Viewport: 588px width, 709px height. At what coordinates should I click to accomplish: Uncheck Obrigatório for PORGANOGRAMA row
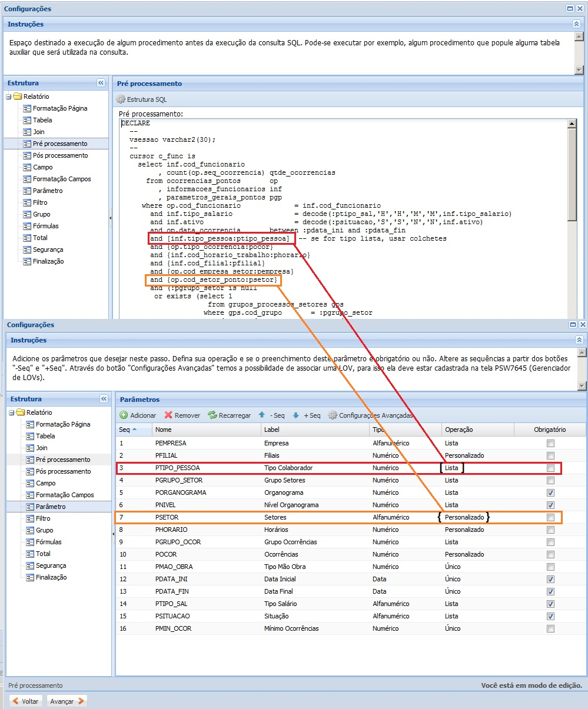tap(550, 492)
